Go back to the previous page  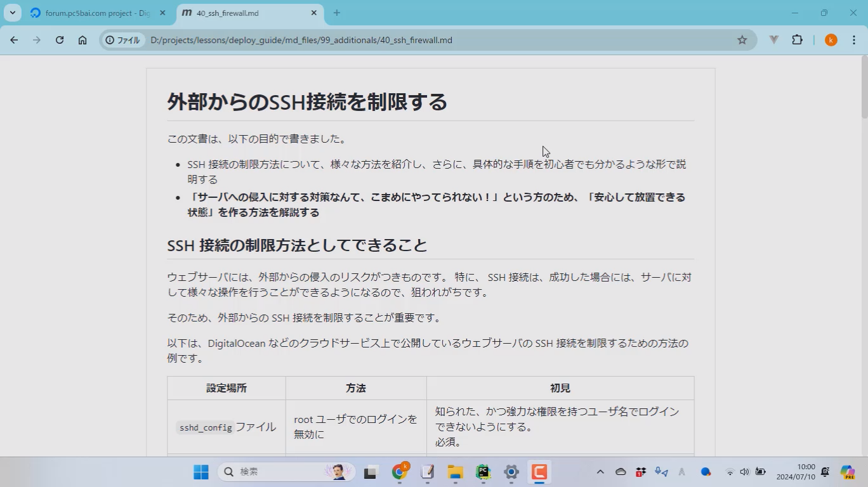(14, 40)
